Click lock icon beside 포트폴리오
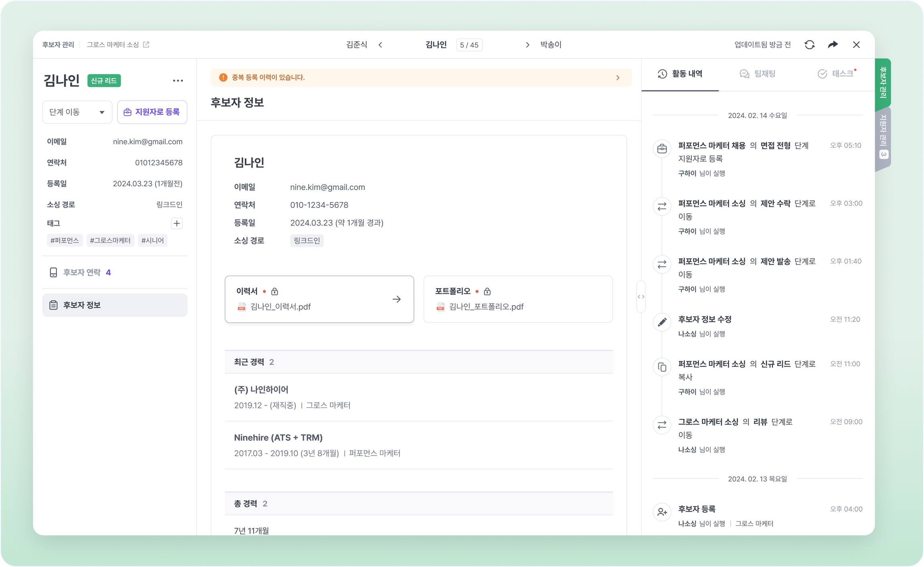 pos(487,291)
